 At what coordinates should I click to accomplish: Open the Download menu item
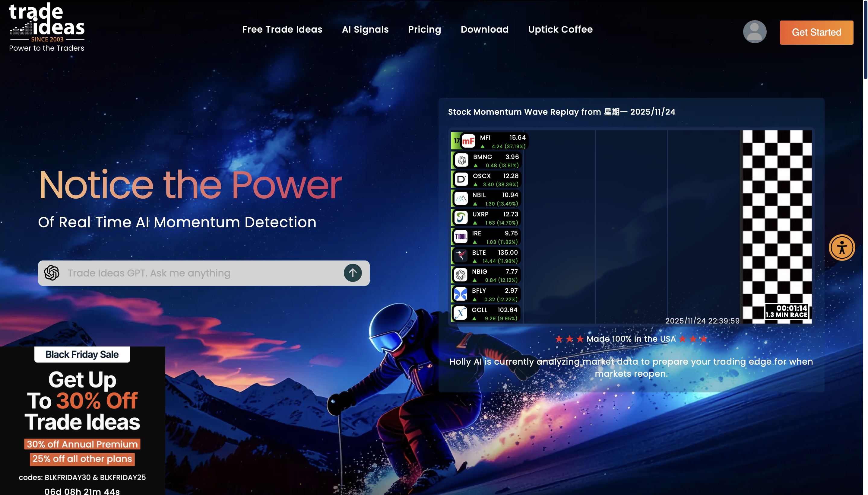pyautogui.click(x=484, y=30)
